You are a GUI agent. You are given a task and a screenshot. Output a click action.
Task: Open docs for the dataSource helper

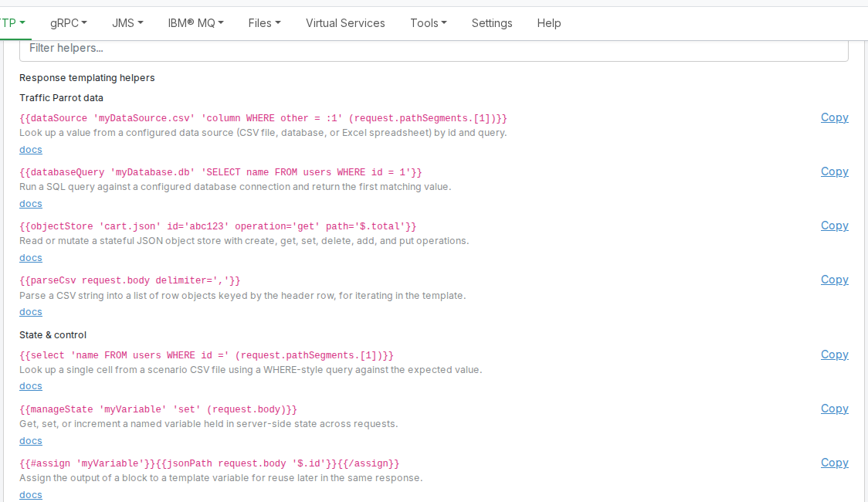coord(30,149)
